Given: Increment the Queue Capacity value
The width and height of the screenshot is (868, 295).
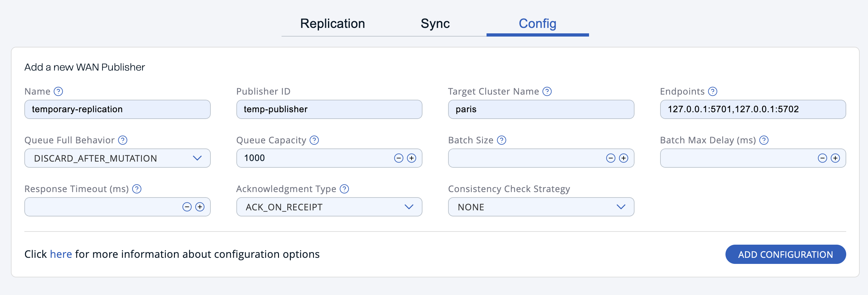Looking at the screenshot, I should click(412, 158).
